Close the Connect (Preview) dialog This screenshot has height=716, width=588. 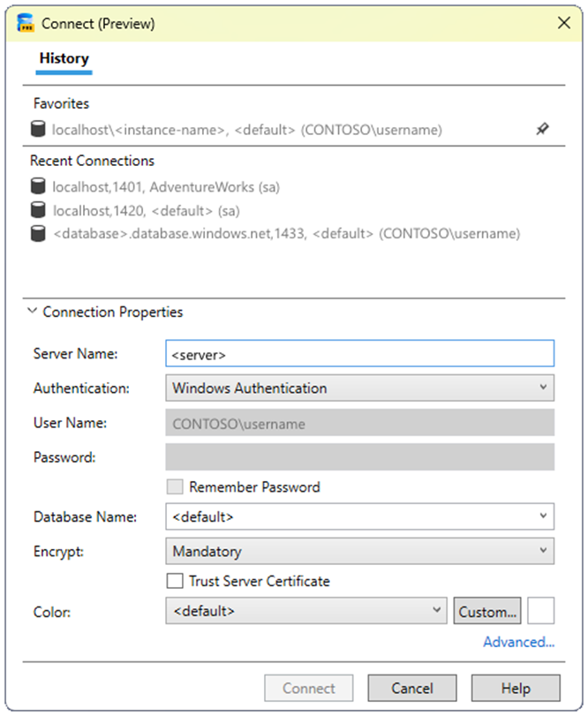(x=564, y=23)
